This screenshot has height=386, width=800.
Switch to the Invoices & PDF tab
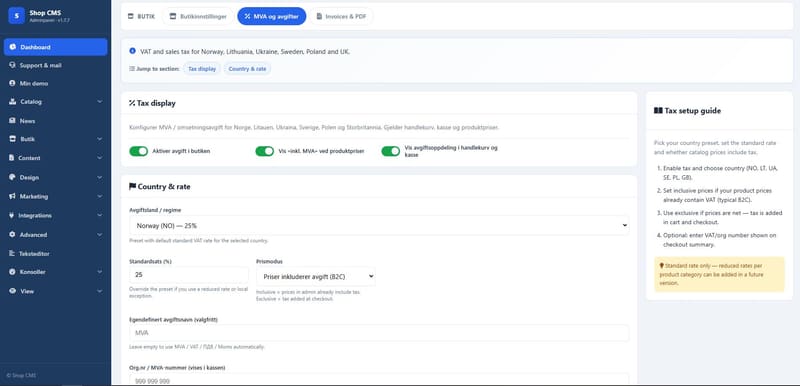(341, 16)
